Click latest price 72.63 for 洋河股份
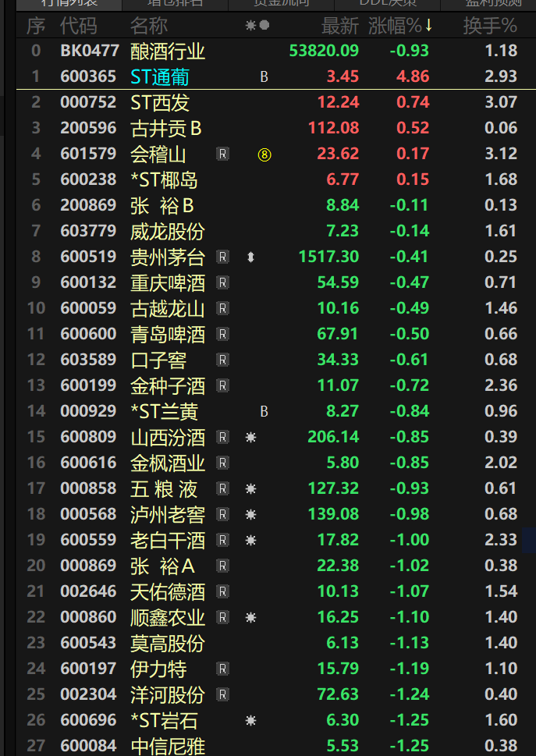The width and height of the screenshot is (536, 756). (338, 694)
